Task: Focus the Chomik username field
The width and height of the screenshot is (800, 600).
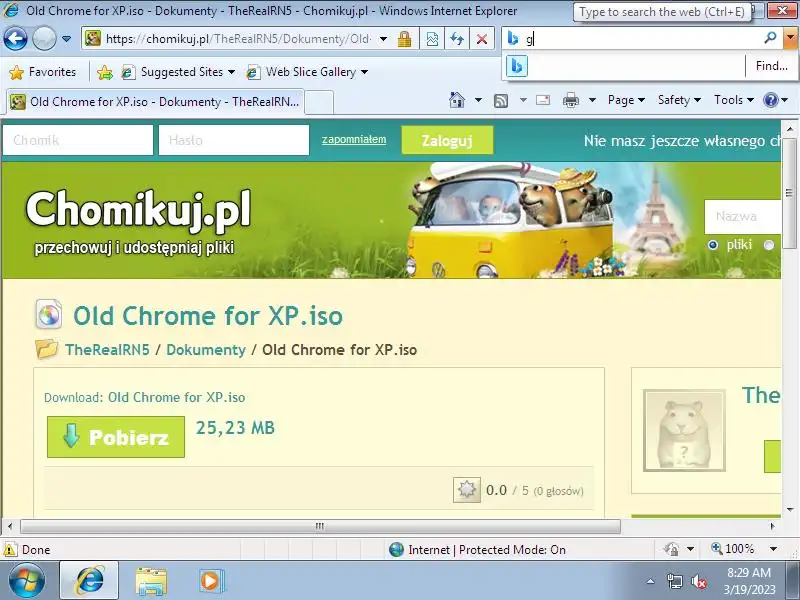Action: (78, 140)
